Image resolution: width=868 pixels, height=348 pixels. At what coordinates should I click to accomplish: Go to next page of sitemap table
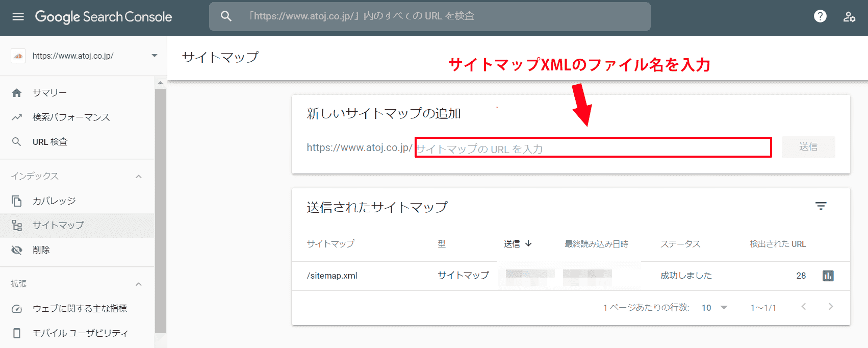click(x=831, y=307)
